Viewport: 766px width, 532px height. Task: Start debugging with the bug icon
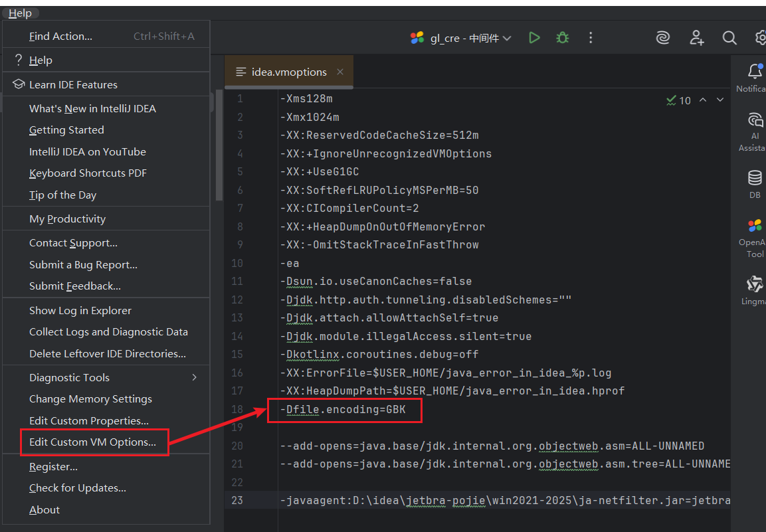(x=562, y=38)
